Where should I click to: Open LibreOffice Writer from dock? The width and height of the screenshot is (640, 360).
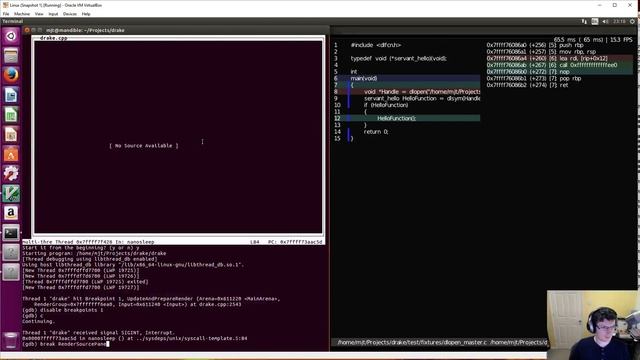11,95
